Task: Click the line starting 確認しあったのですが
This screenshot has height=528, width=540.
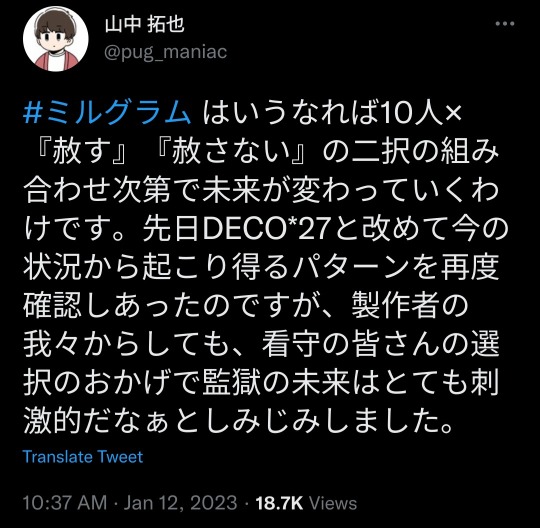Action: (246, 306)
